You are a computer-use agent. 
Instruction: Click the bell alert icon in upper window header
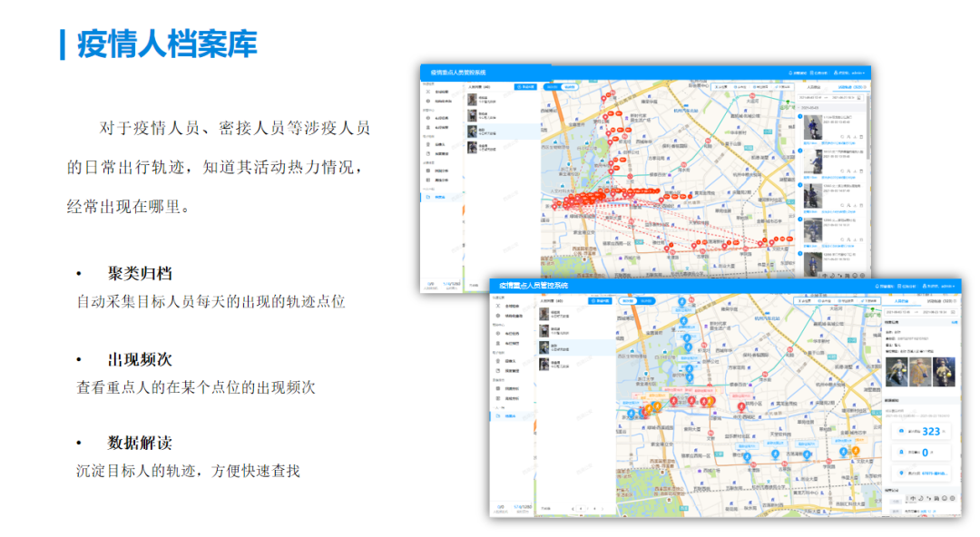point(790,72)
